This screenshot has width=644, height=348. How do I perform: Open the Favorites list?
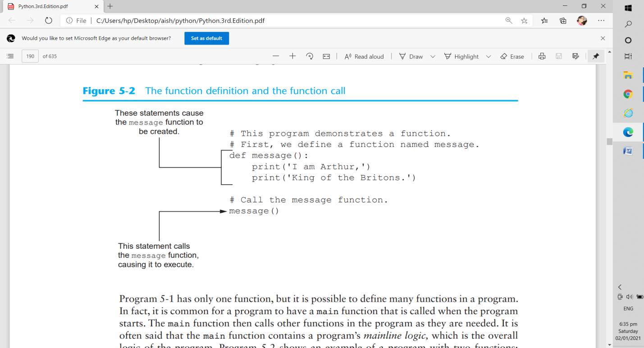click(x=544, y=20)
